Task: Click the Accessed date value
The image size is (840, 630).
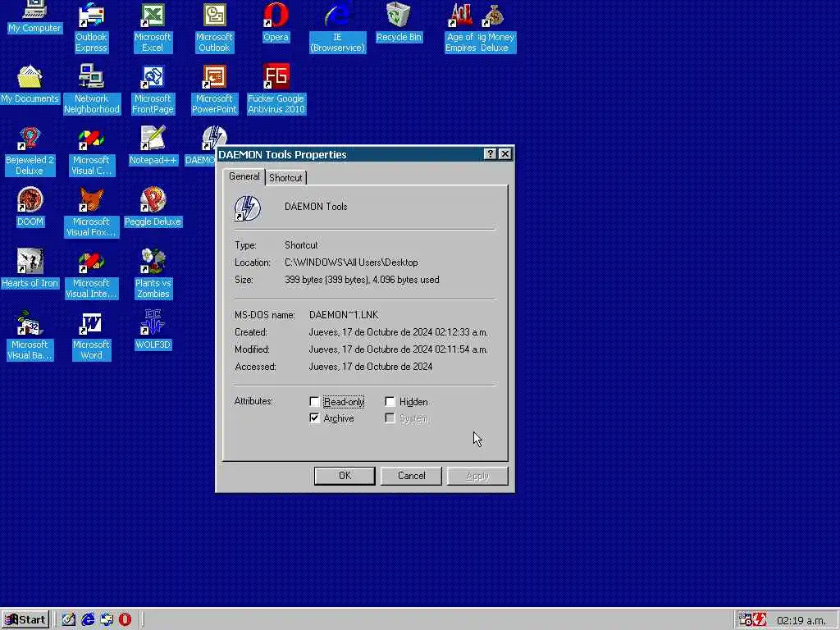Action: [371, 367]
